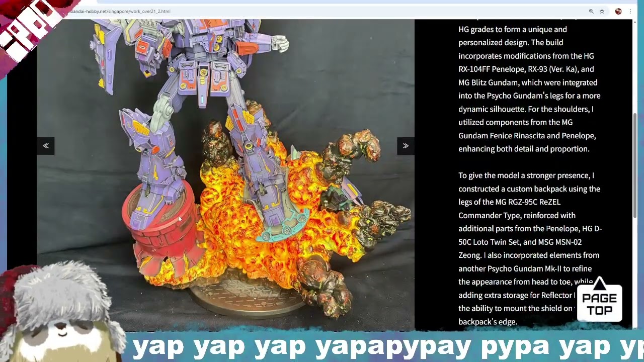Open the browser profile avatar
This screenshot has height=362, width=644.
618,11
